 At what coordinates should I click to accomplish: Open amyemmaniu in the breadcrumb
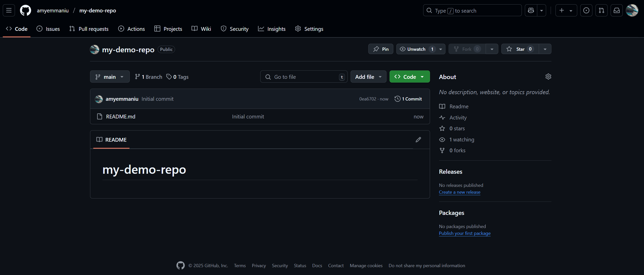coord(53,11)
